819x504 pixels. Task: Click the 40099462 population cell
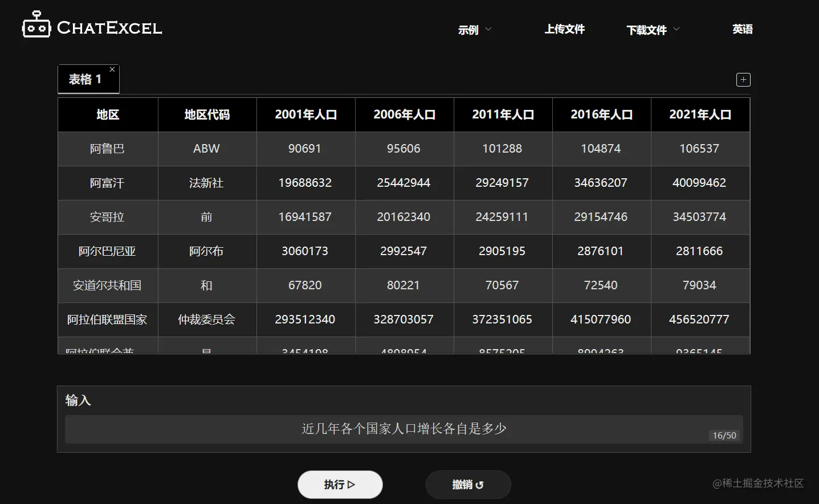point(700,183)
